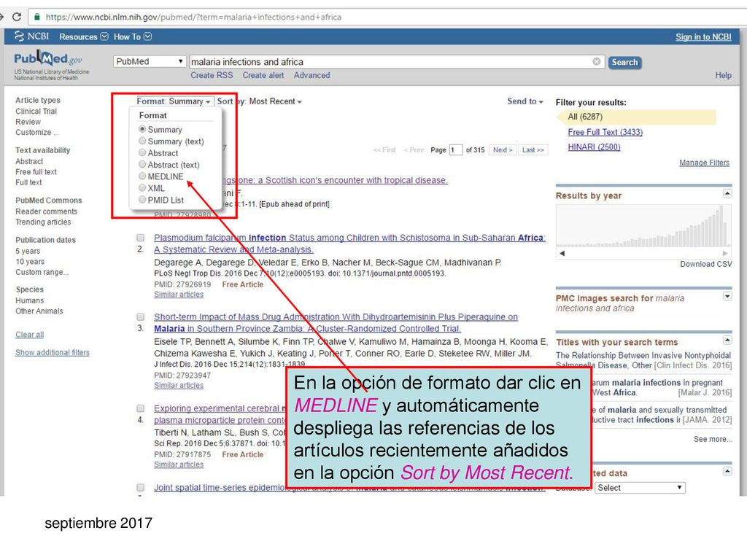Image resolution: width=747 pixels, height=560 pixels.
Task: Click the Create RSS link
Action: 212,75
